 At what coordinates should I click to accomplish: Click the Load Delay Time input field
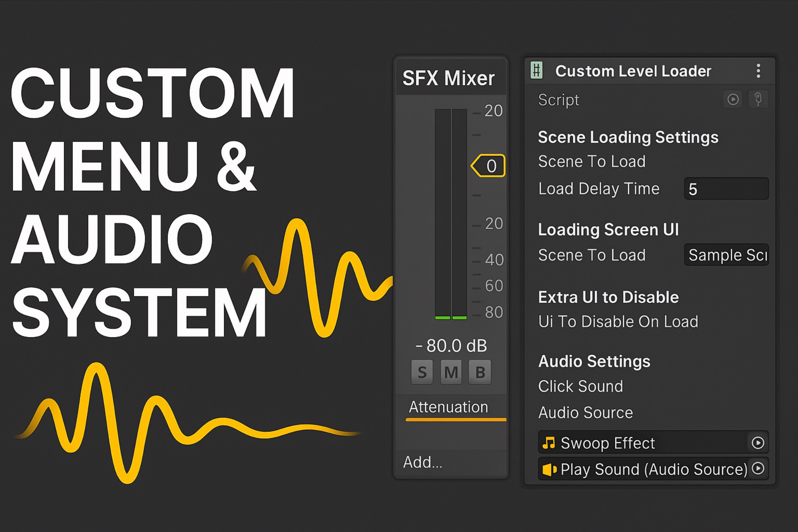tap(726, 189)
